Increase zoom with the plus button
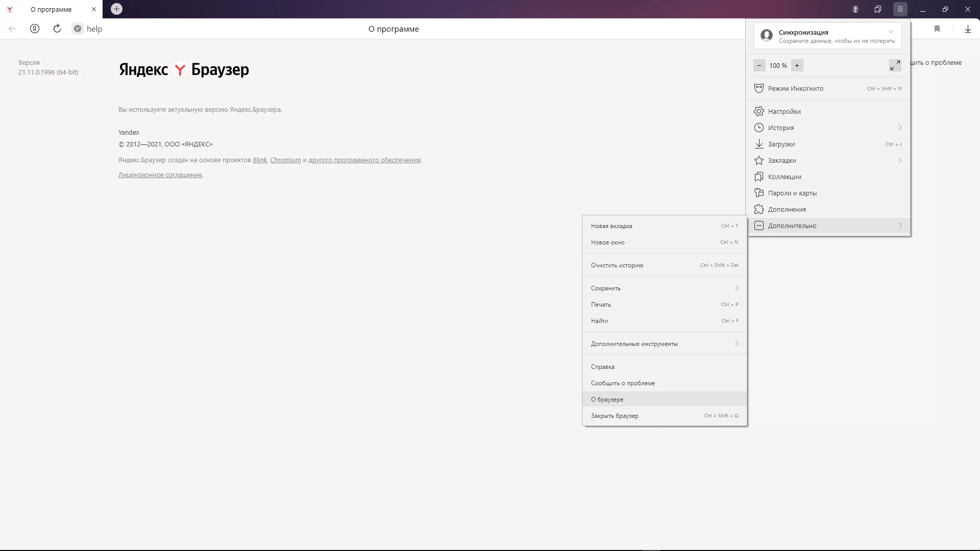 point(797,65)
